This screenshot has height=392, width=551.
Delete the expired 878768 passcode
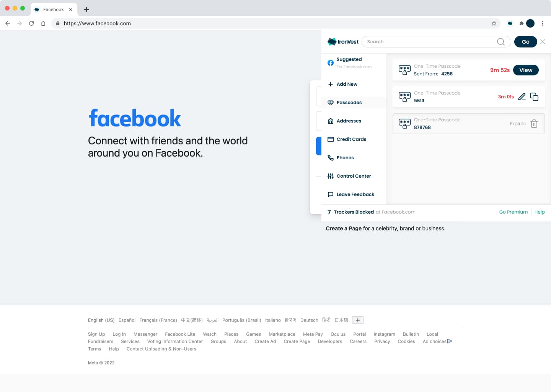(534, 124)
